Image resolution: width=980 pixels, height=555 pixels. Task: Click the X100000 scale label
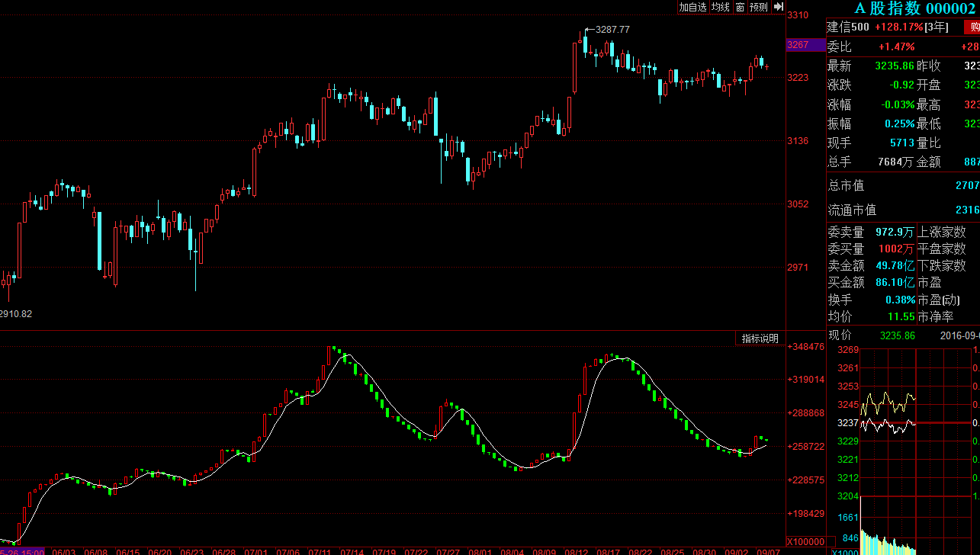pyautogui.click(x=805, y=541)
